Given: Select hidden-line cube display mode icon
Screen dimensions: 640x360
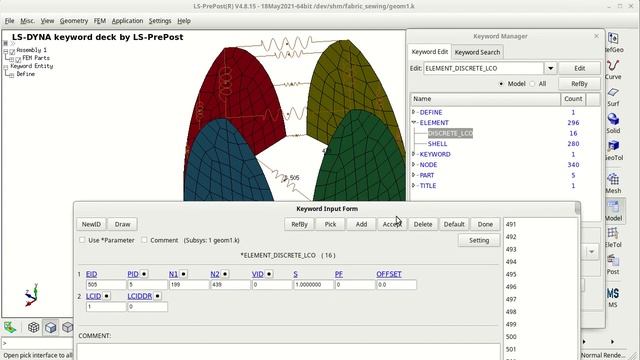Looking at the screenshot, I should [x=67, y=327].
